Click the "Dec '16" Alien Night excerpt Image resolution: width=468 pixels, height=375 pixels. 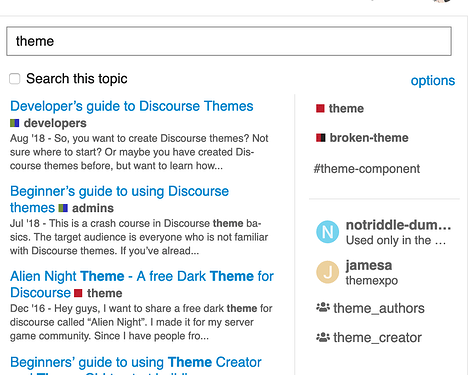point(141,322)
